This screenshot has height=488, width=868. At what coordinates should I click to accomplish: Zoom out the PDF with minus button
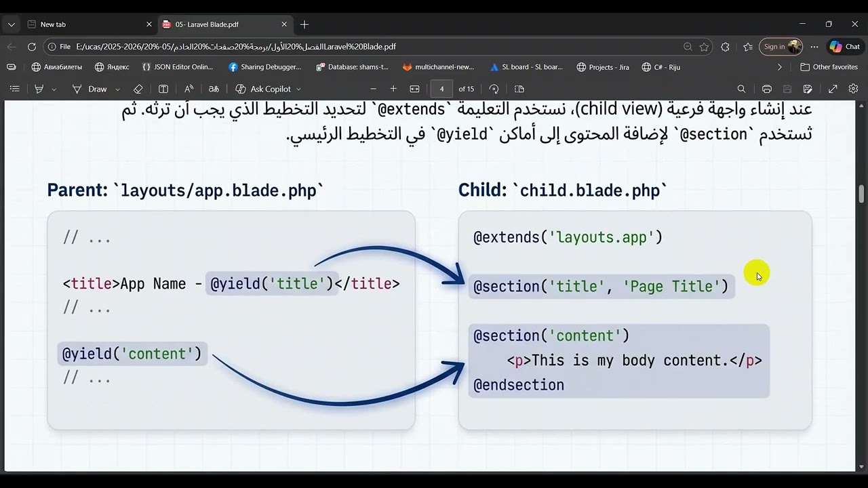[x=373, y=89]
